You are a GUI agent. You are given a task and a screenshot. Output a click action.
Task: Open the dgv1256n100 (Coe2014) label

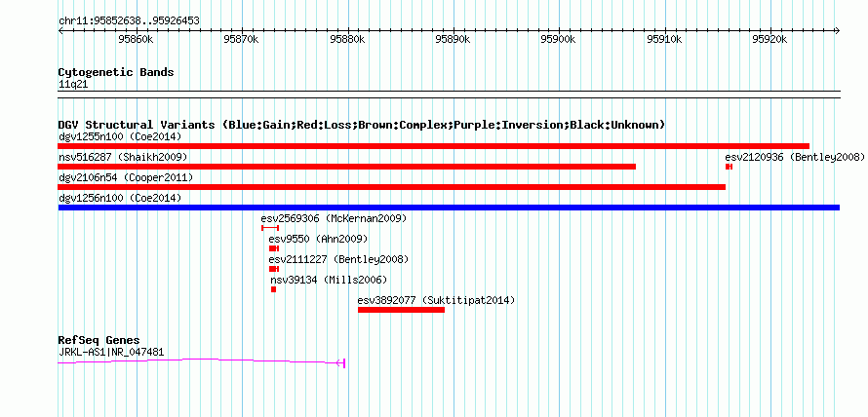click(x=120, y=198)
